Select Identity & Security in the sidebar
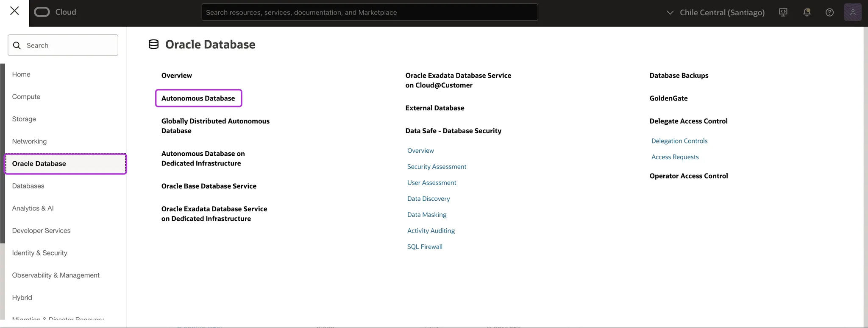Image resolution: width=868 pixels, height=328 pixels. point(39,253)
